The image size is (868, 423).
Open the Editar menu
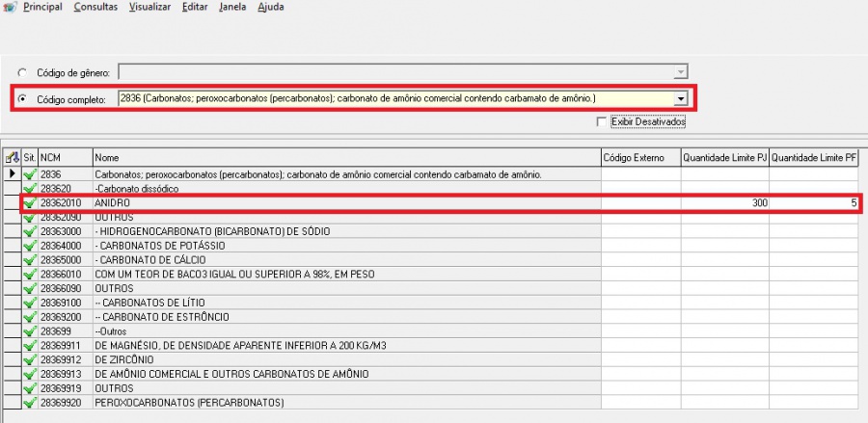tap(195, 8)
